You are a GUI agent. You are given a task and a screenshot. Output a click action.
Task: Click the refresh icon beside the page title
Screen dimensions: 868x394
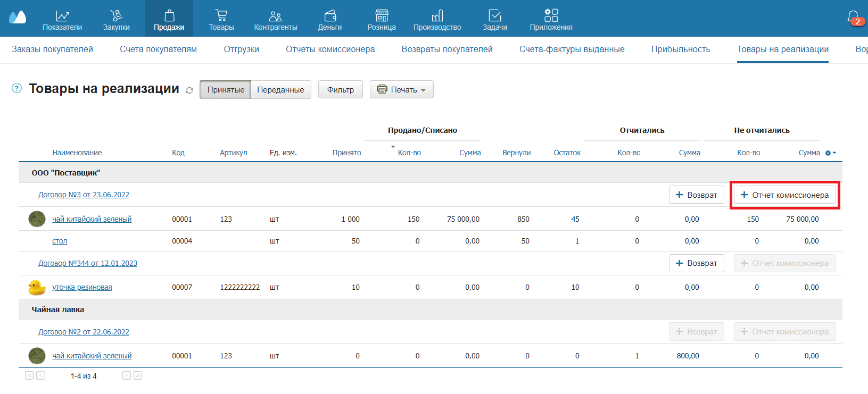click(x=189, y=90)
